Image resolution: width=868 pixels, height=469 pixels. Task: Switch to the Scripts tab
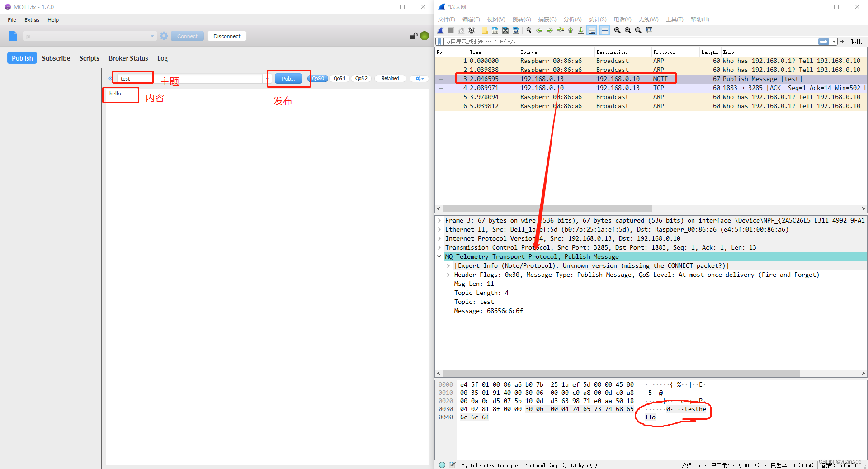[x=89, y=58]
